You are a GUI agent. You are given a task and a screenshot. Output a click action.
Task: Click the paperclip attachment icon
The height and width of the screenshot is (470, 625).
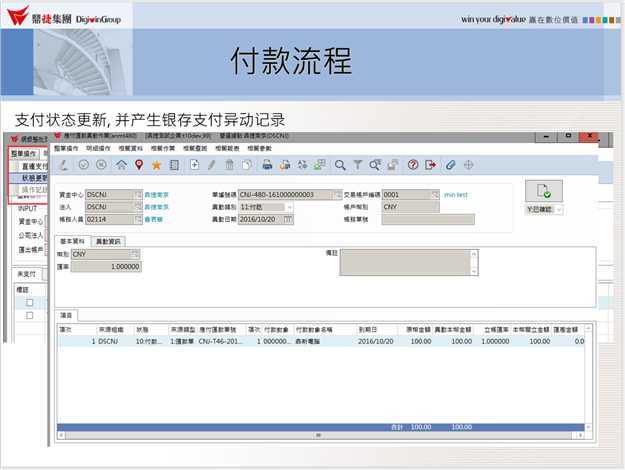(451, 164)
